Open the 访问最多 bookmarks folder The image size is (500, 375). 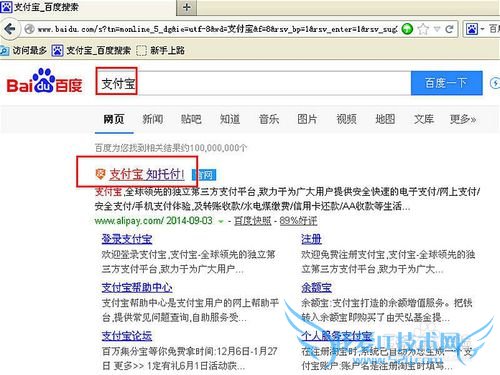click(23, 50)
